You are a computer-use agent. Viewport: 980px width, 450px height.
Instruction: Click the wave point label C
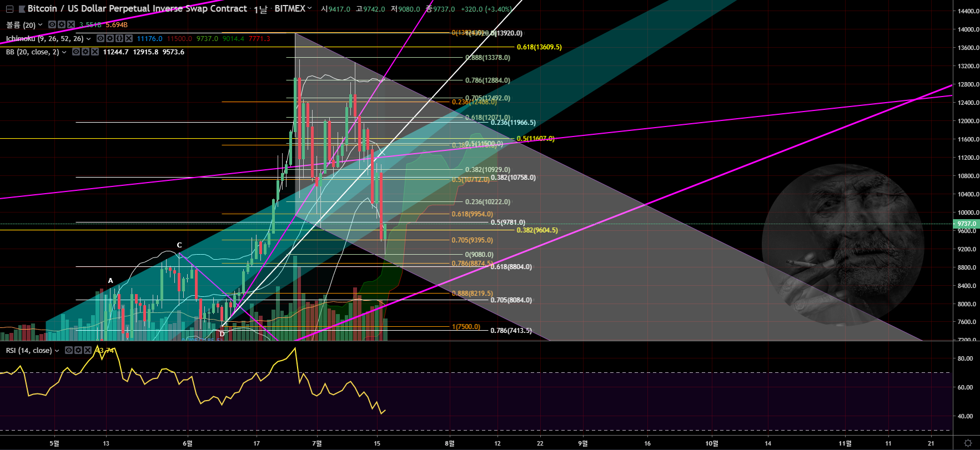pyautogui.click(x=179, y=245)
